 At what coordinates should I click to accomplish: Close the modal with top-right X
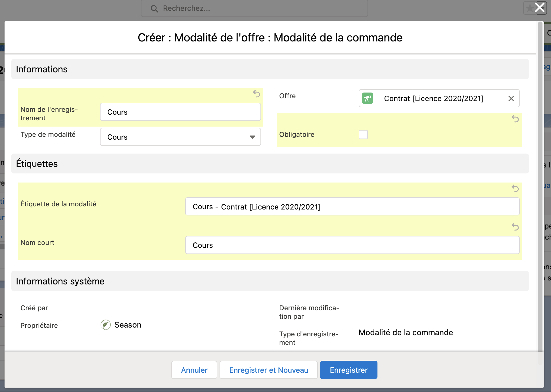[539, 8]
